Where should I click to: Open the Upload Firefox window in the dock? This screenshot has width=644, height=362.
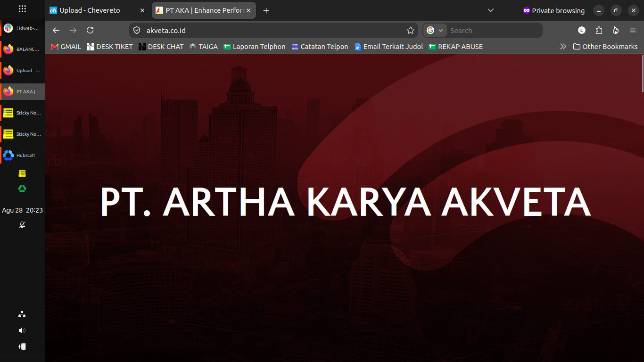tap(22, 70)
